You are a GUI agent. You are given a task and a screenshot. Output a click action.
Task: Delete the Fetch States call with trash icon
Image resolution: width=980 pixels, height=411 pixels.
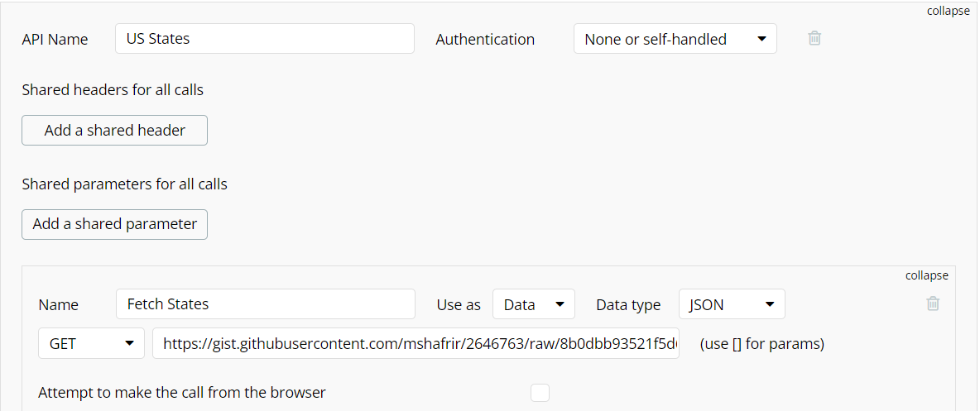tap(933, 303)
